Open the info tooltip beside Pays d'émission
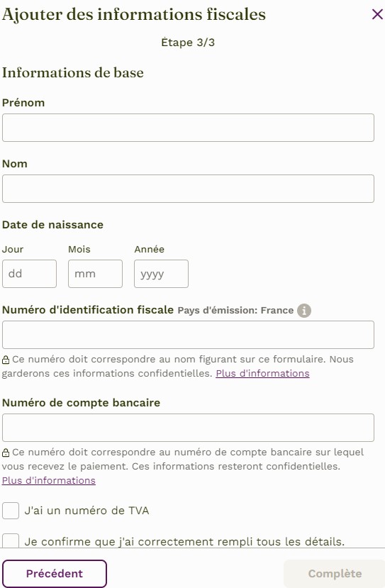Screen dimensions: 385x588 coord(304,311)
